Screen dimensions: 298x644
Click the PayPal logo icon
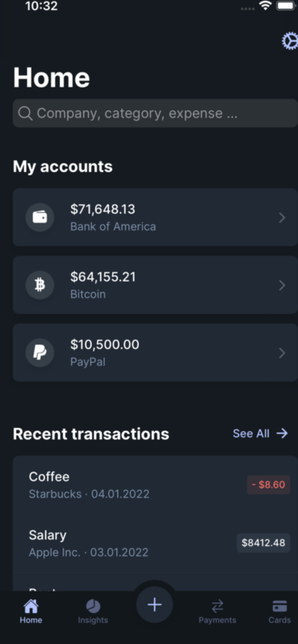[40, 353]
